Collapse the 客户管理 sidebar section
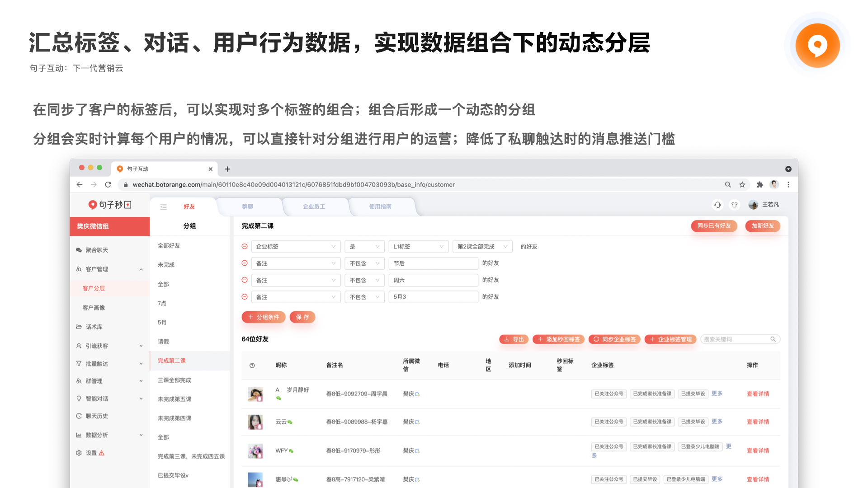The height and width of the screenshot is (488, 868). [x=141, y=269]
